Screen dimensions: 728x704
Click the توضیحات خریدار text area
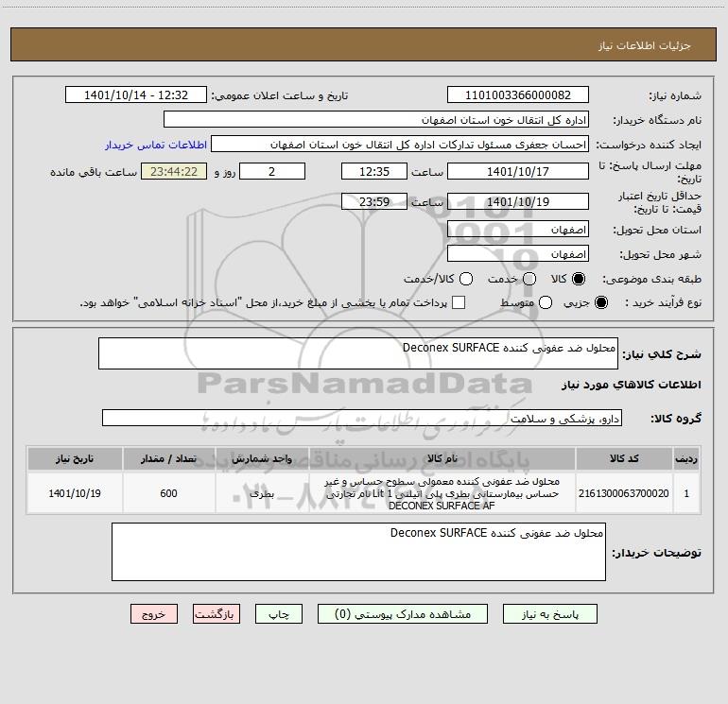tap(358, 552)
